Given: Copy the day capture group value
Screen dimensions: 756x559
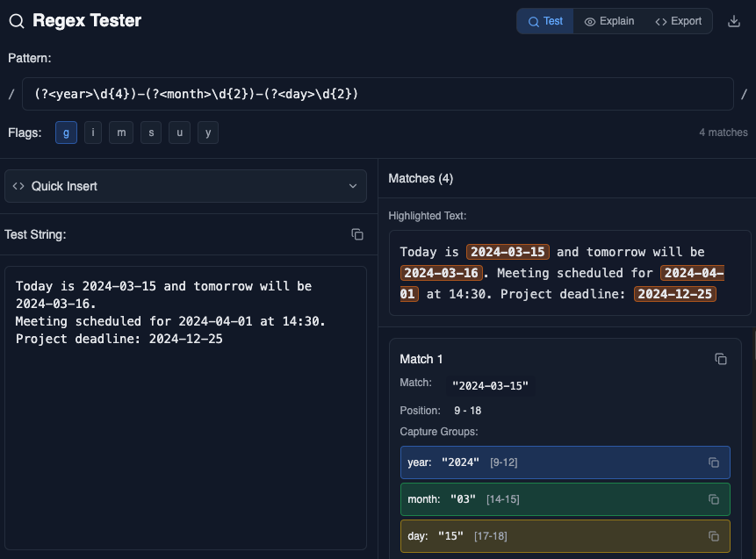Looking at the screenshot, I should pos(714,536).
